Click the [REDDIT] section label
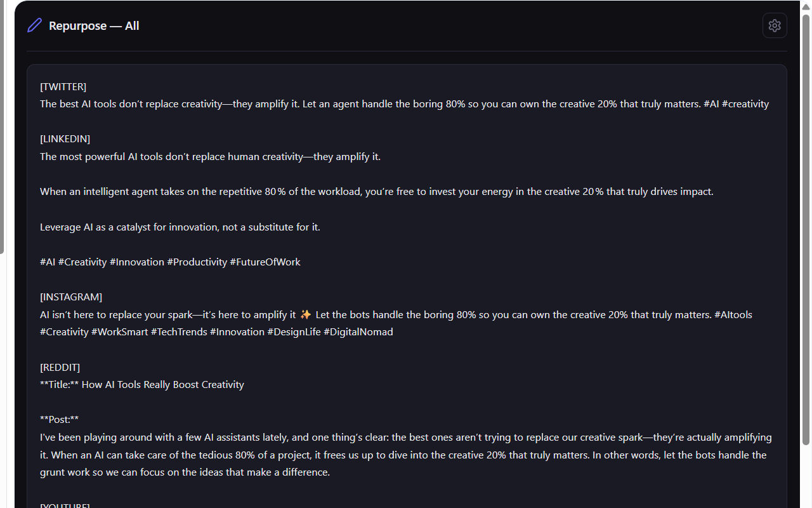Screen dimensions: 812x508 click(60, 367)
